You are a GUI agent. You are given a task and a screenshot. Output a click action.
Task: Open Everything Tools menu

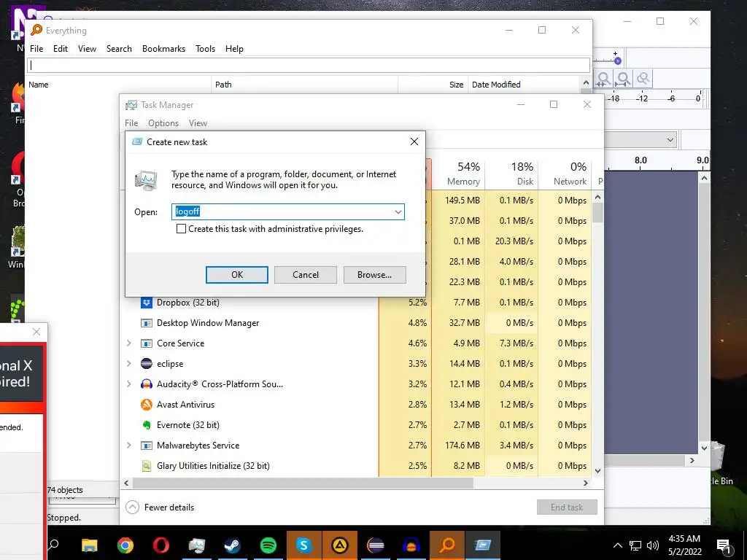pos(205,49)
